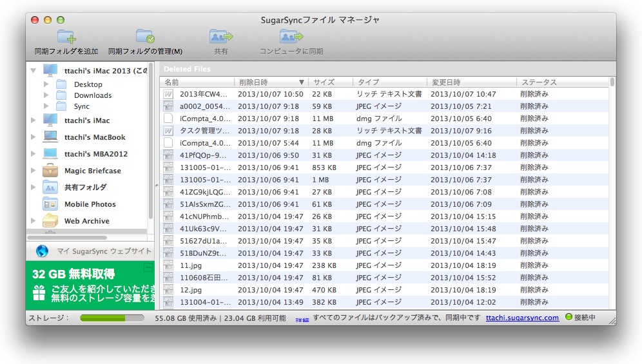Click the 853 KB size cell

tap(324, 168)
